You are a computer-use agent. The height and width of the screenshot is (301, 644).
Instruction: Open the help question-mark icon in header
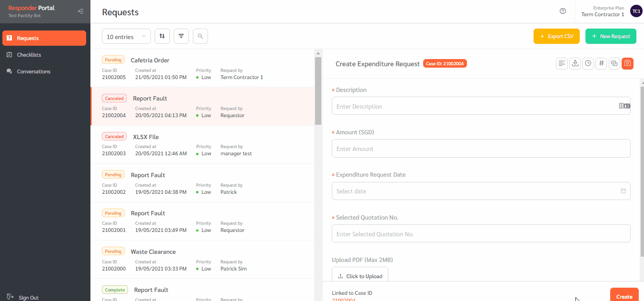tap(563, 11)
